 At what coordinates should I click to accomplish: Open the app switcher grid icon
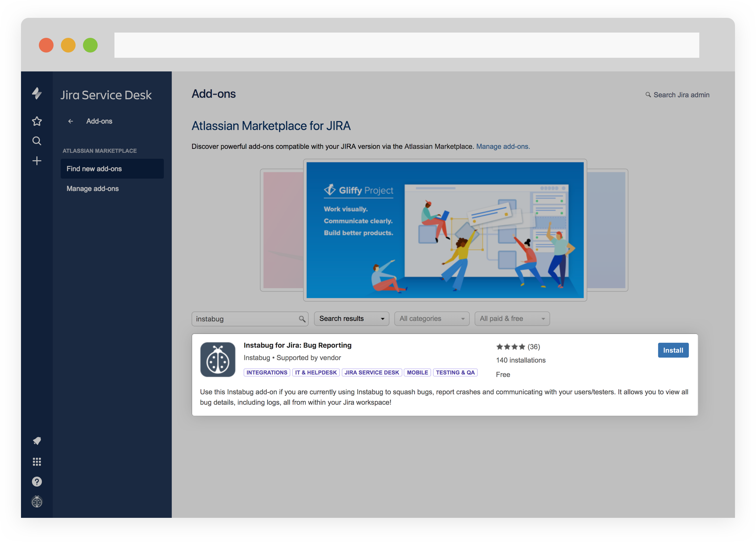click(x=37, y=461)
